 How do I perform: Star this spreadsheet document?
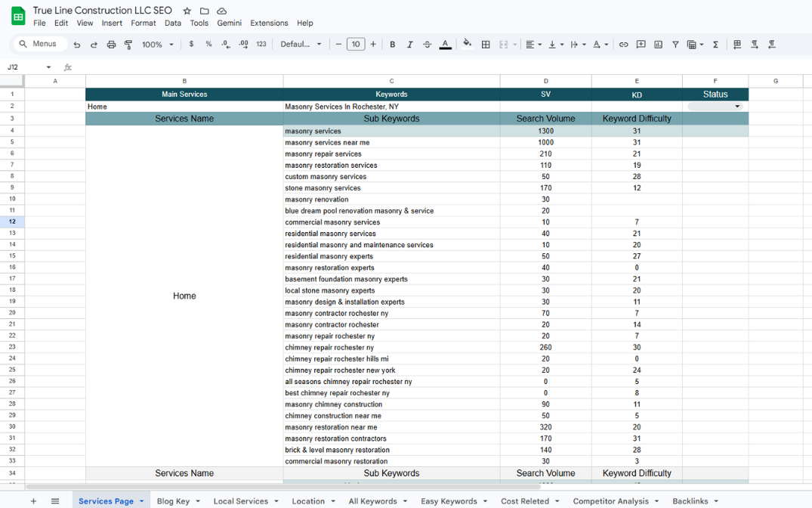click(187, 11)
